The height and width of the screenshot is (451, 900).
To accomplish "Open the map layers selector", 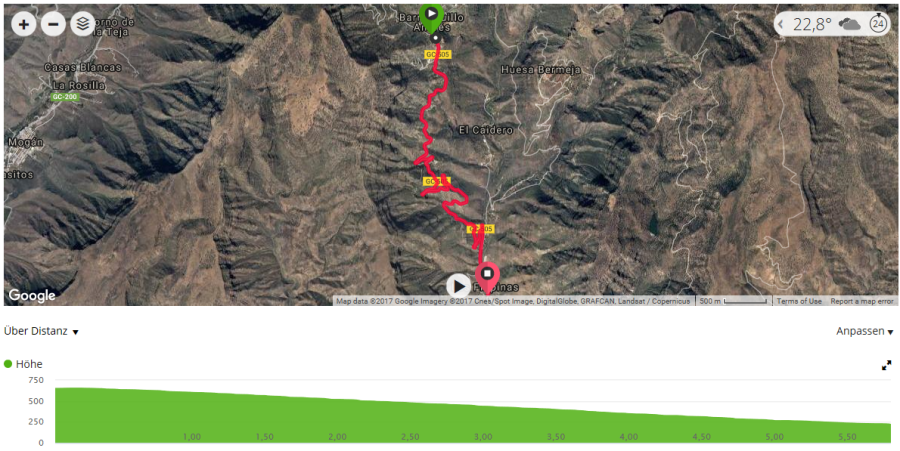I will [x=83, y=24].
